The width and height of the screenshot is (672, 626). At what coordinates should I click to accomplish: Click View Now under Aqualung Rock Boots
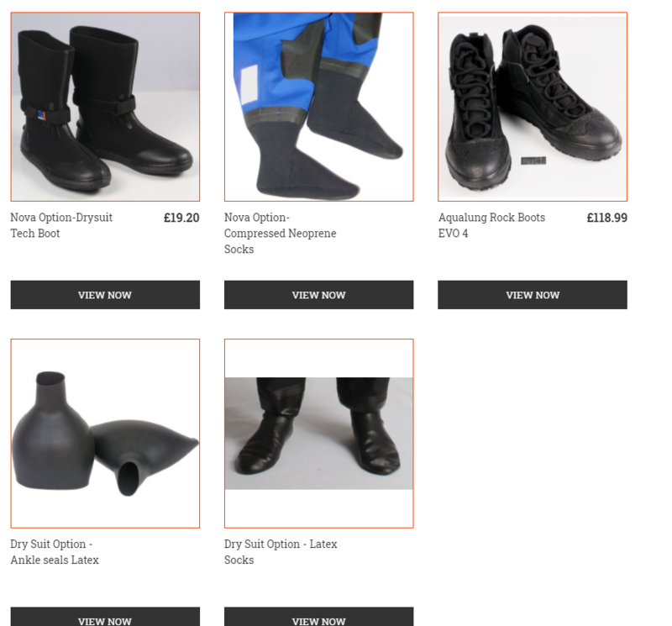tap(533, 295)
